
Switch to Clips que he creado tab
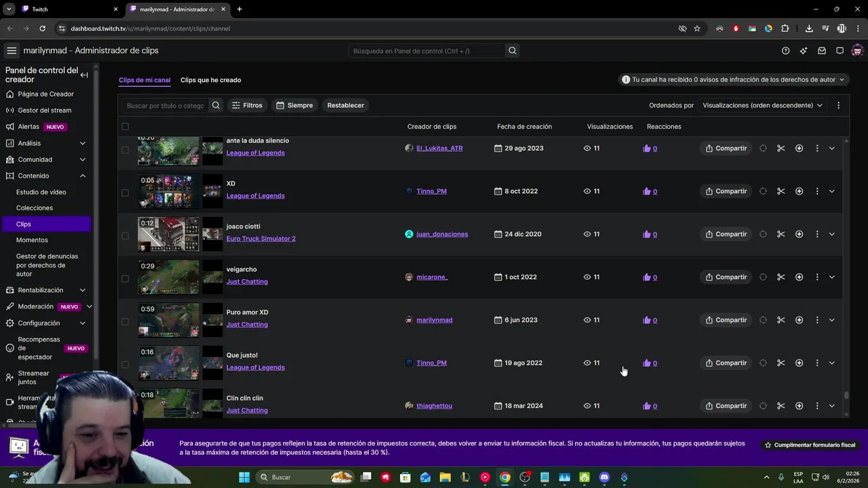[x=210, y=80]
